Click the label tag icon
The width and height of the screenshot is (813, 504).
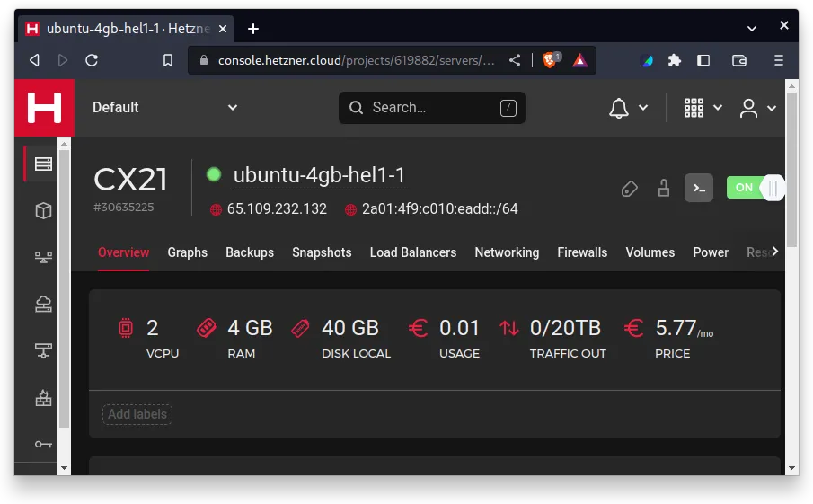coord(630,189)
